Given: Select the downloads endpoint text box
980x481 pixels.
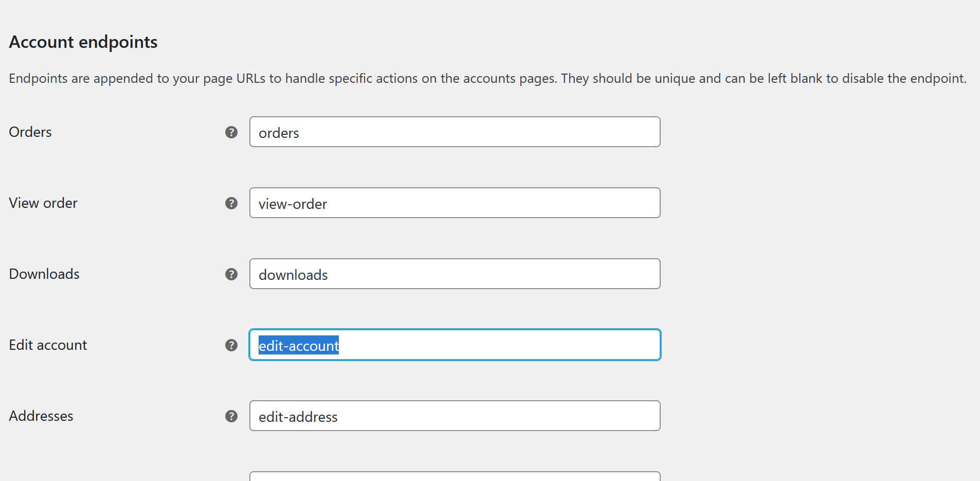Looking at the screenshot, I should pos(455,274).
